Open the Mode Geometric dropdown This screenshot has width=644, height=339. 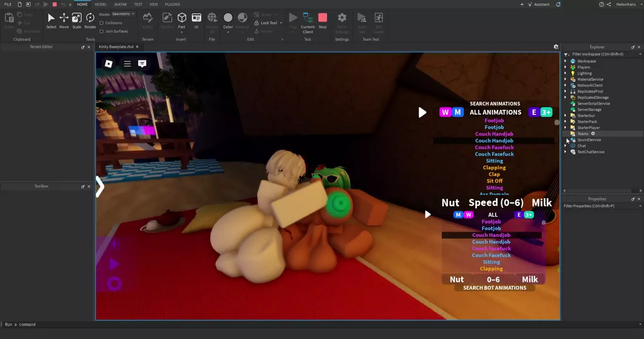(x=123, y=14)
